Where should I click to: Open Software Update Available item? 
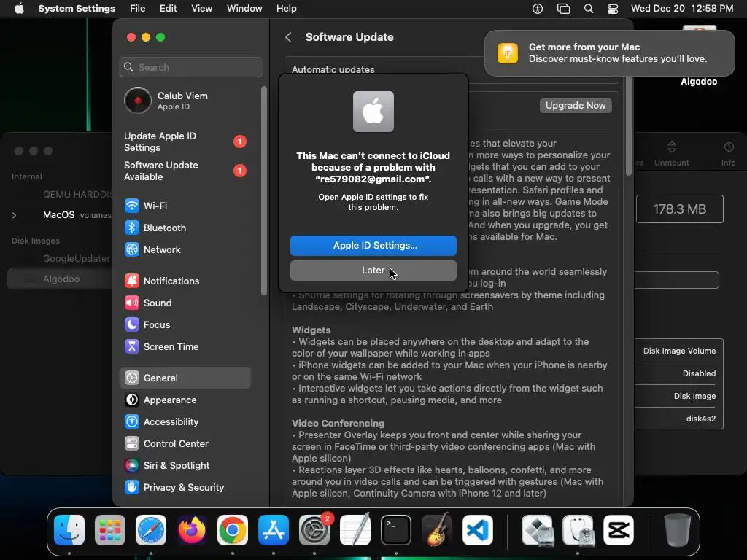coord(185,171)
